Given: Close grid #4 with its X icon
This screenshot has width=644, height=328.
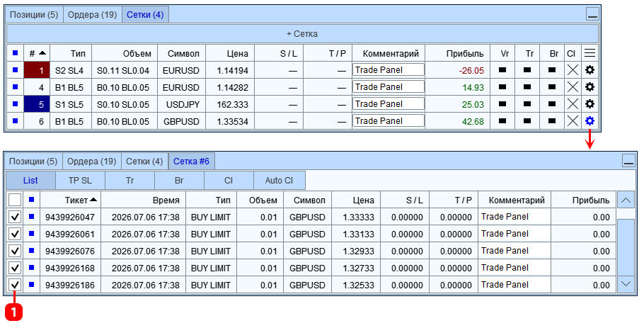Looking at the screenshot, I should click(x=573, y=87).
